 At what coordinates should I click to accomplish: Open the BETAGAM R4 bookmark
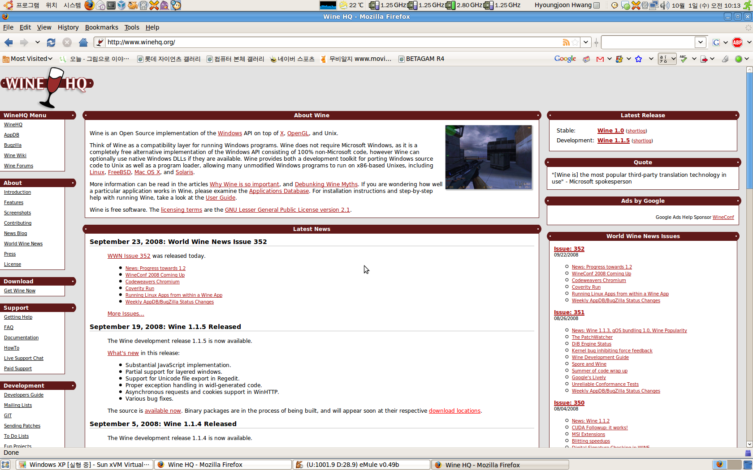(421, 59)
